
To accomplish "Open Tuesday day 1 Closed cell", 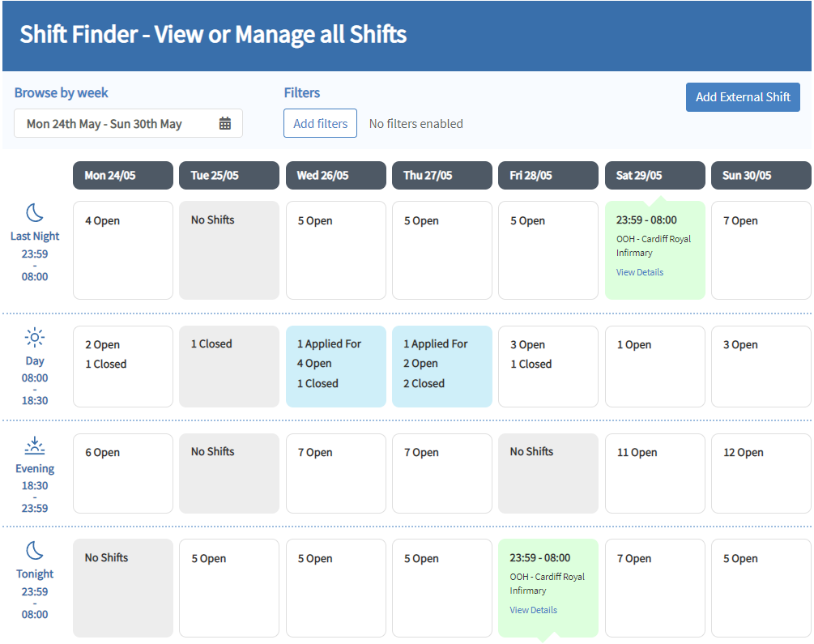I will coord(229,366).
